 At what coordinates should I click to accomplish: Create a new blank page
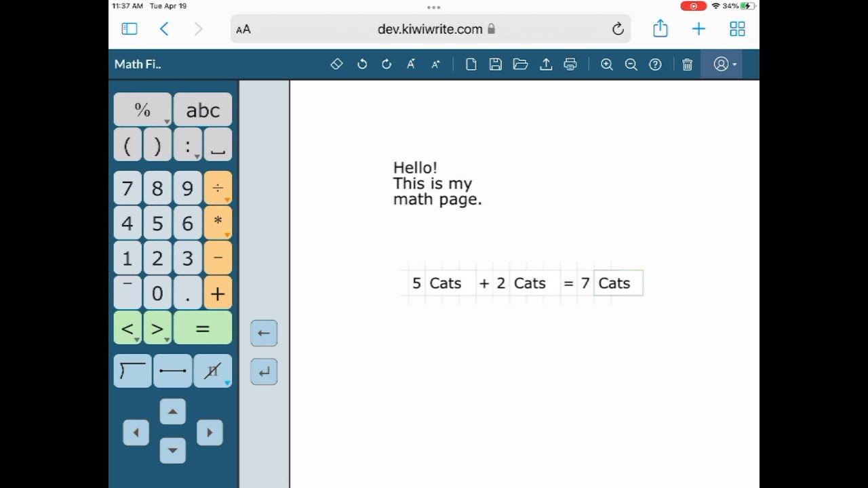[x=471, y=64]
